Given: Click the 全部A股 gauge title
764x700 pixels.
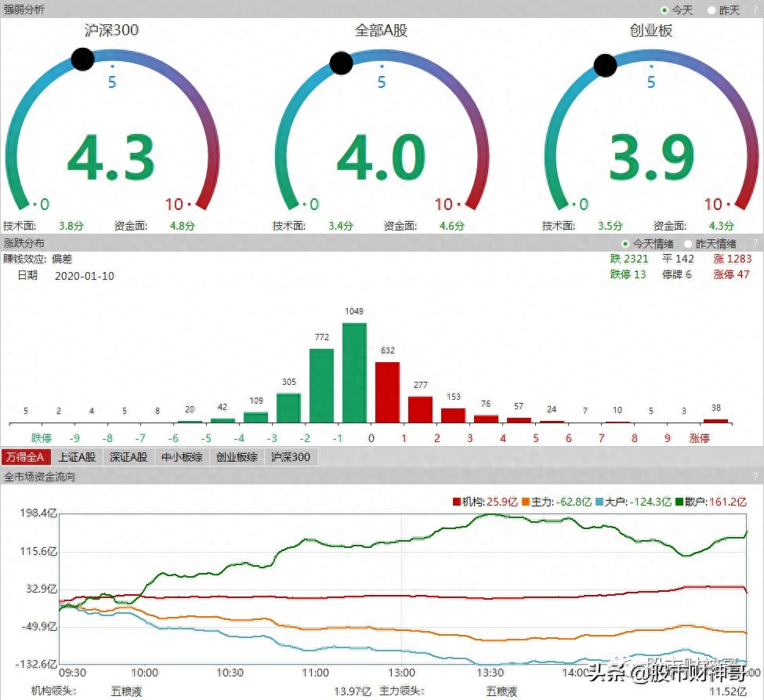Looking at the screenshot, I should pyautogui.click(x=381, y=31).
